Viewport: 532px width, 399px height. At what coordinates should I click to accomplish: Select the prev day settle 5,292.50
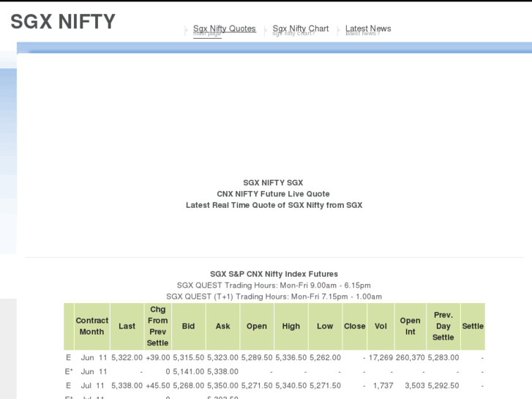coord(443,385)
